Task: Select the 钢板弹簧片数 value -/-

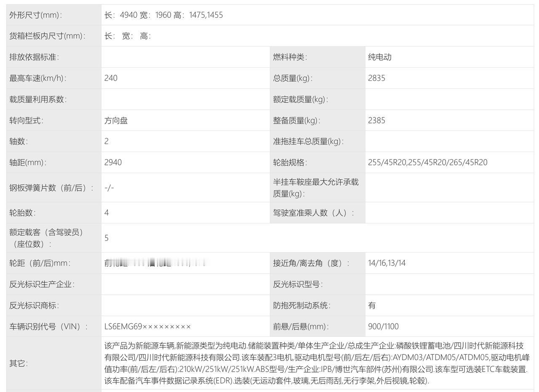Action: click(108, 187)
